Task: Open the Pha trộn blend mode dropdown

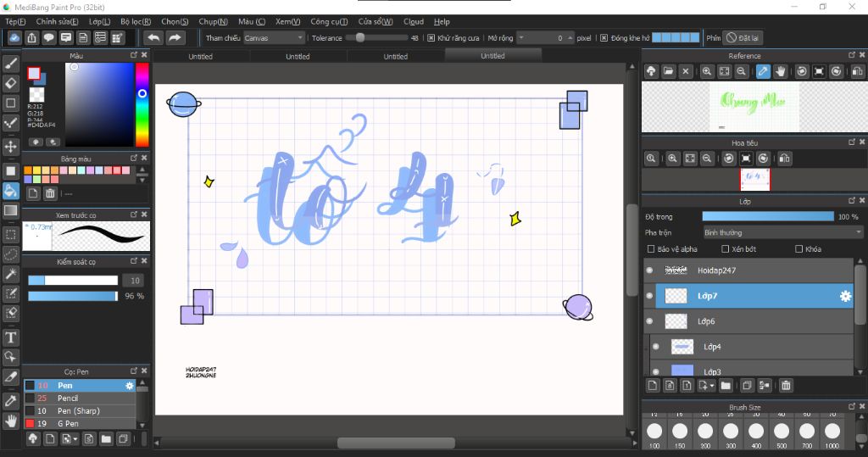Action: click(782, 232)
